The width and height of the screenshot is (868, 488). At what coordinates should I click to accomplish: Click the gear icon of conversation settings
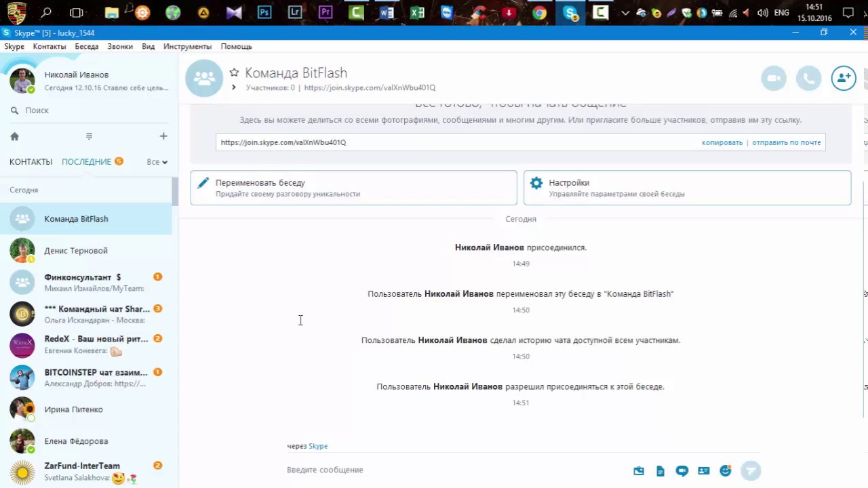[x=536, y=183]
